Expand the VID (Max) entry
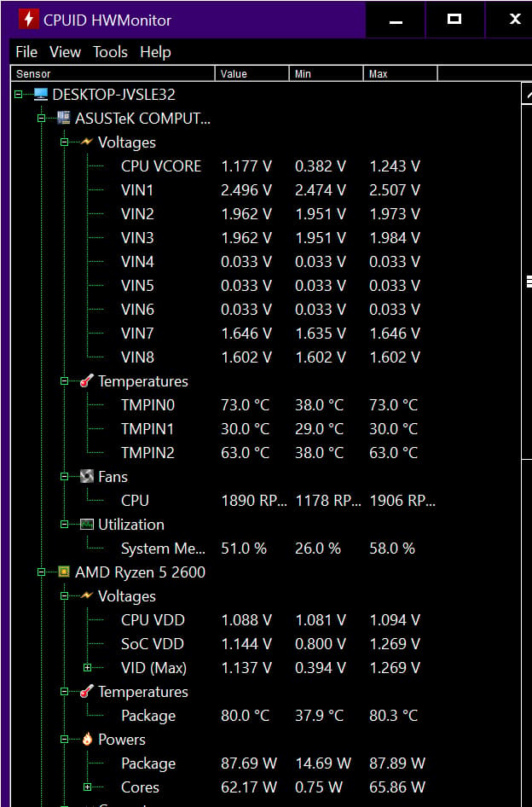Image resolution: width=532 pixels, height=807 pixels. pos(88,668)
